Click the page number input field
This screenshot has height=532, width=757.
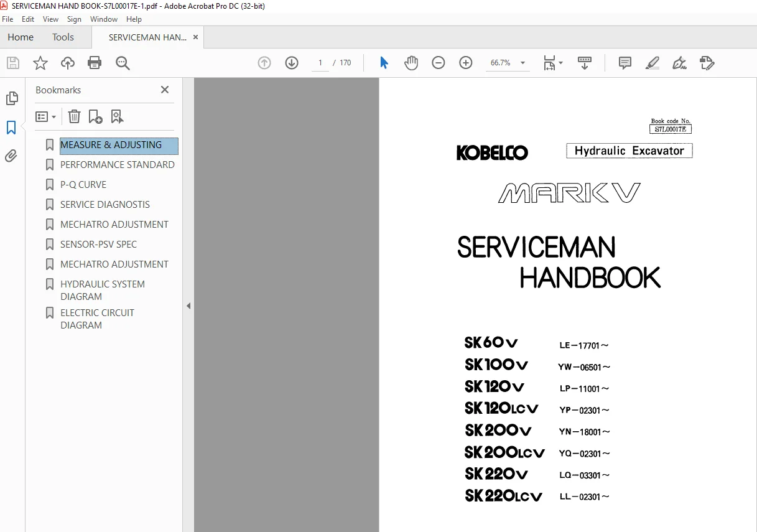pos(320,63)
